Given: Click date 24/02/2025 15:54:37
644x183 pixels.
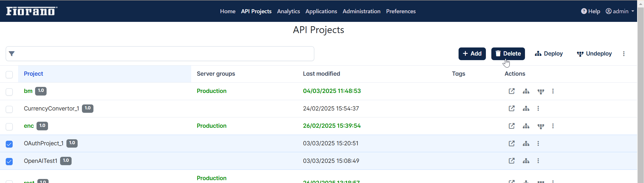Looking at the screenshot, I should pos(331,108).
